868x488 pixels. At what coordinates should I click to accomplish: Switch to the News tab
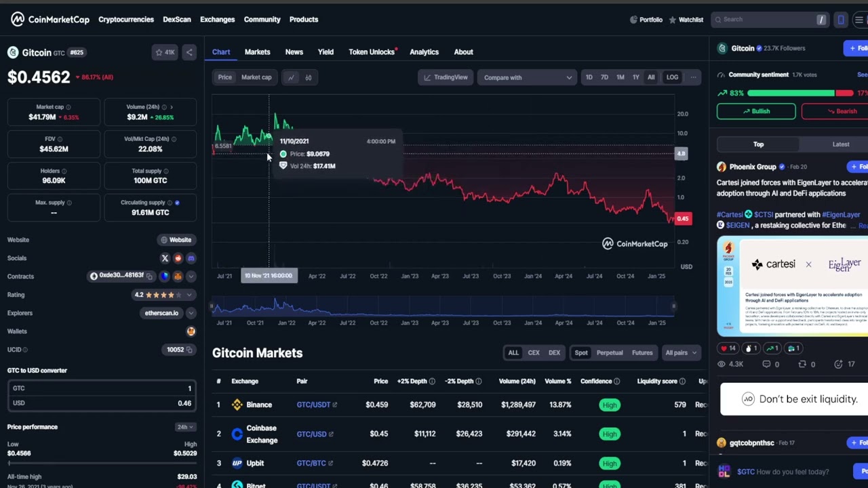[294, 52]
